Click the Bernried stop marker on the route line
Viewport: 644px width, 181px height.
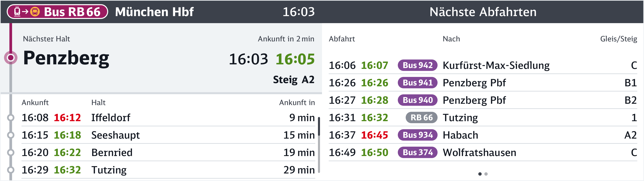[x=11, y=153]
